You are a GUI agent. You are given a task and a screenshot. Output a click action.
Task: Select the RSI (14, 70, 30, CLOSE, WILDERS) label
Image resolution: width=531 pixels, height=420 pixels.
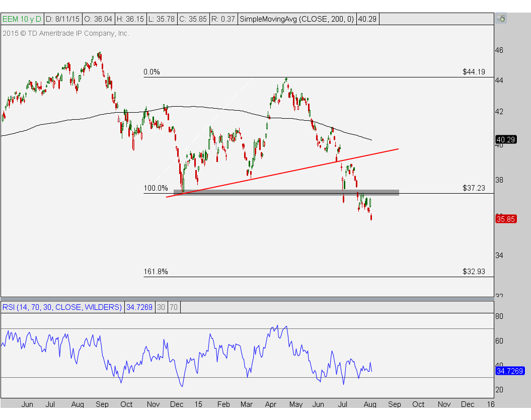[x=62, y=307]
